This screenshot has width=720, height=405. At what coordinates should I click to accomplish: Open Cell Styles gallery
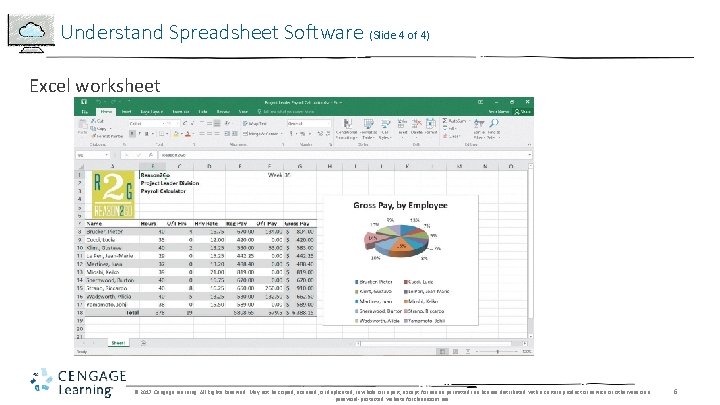click(385, 129)
